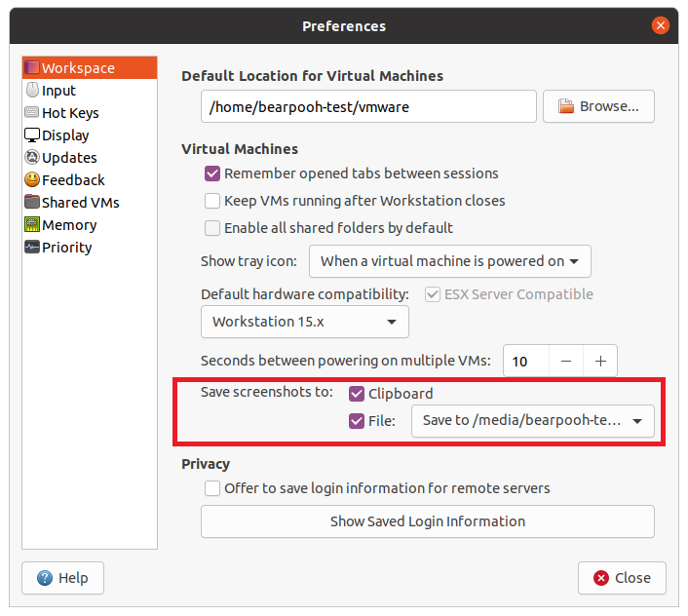This screenshot has height=616, width=688.
Task: Decrease seconds between powering on VMs
Action: [x=566, y=361]
